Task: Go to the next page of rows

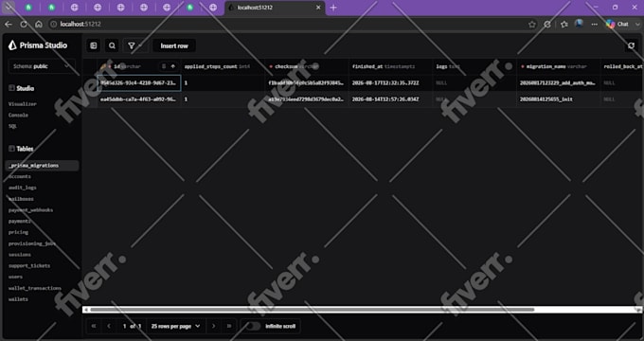Action: [x=214, y=326]
